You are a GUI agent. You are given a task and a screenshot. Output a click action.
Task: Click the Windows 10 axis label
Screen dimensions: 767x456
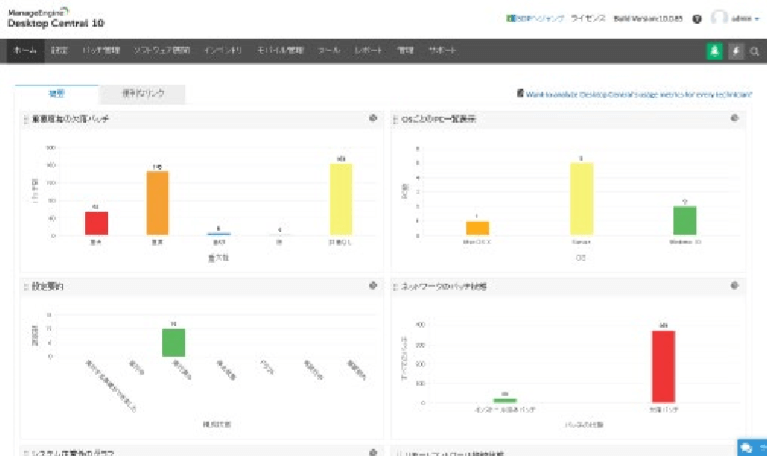[685, 242]
